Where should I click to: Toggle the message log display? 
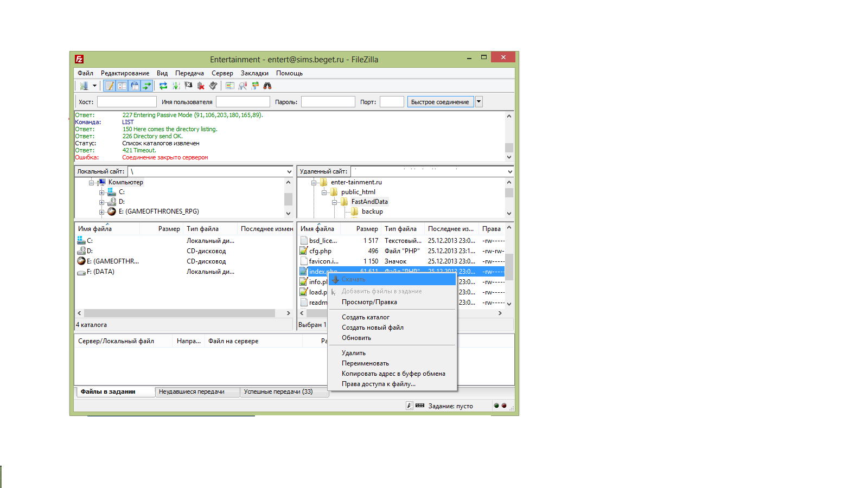pyautogui.click(x=110, y=86)
